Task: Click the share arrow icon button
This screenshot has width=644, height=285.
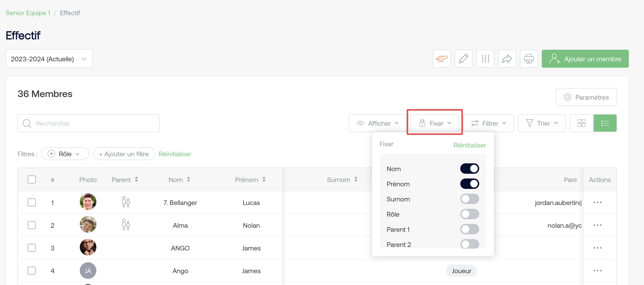Action: [x=507, y=59]
